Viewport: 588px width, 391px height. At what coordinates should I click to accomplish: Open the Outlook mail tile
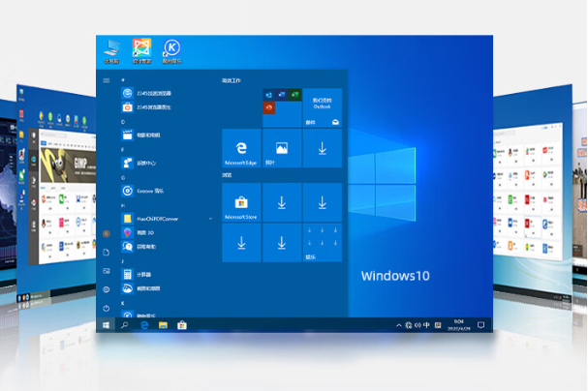coord(322,107)
